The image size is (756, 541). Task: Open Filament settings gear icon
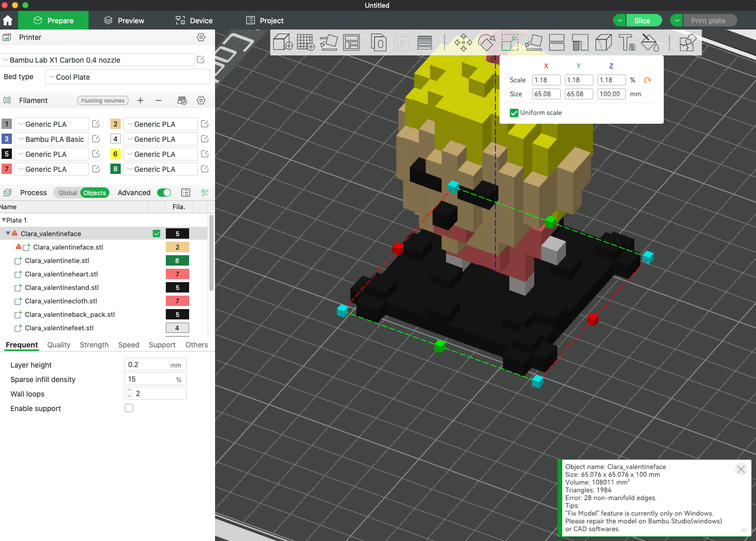(x=201, y=100)
